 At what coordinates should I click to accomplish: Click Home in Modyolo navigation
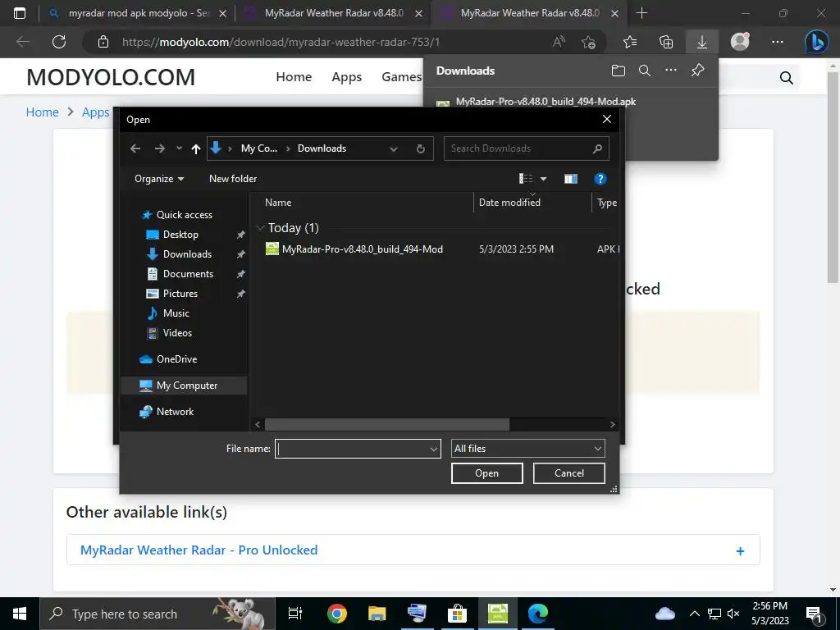point(294,77)
